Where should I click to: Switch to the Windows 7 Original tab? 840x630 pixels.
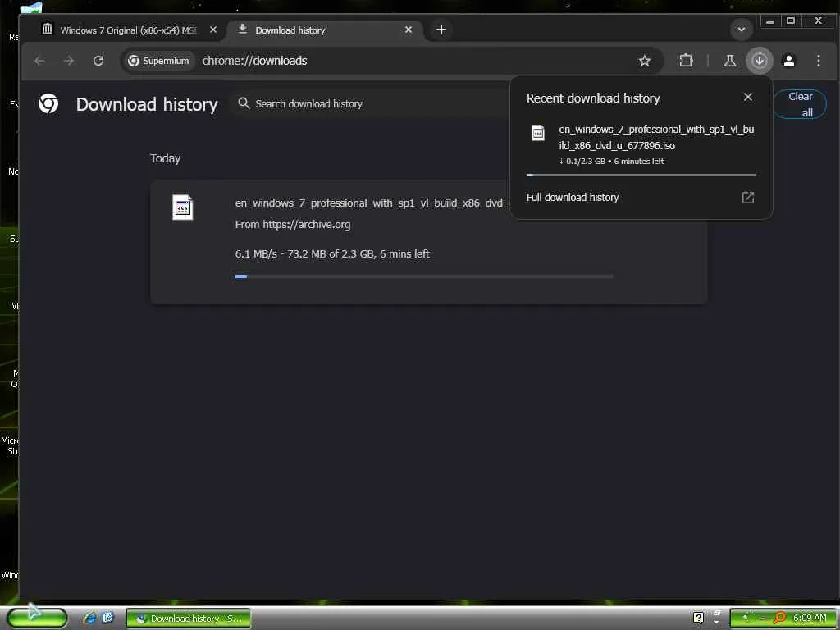pos(129,30)
